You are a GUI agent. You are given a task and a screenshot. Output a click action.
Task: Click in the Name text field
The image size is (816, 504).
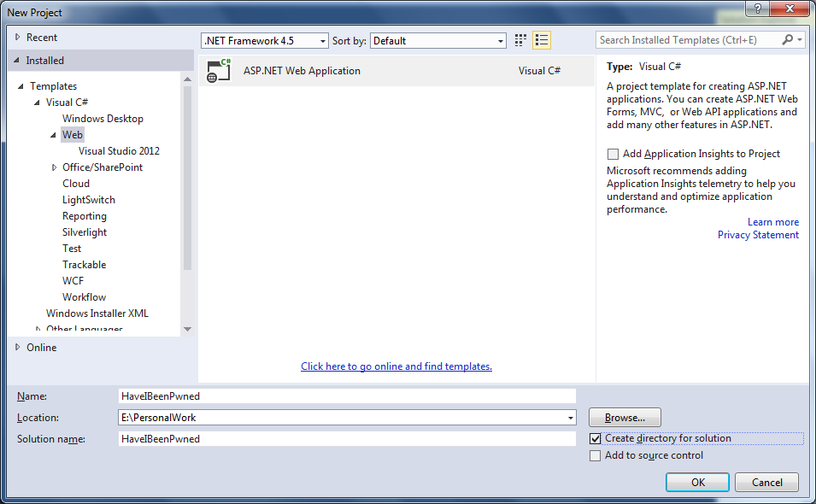pos(347,396)
